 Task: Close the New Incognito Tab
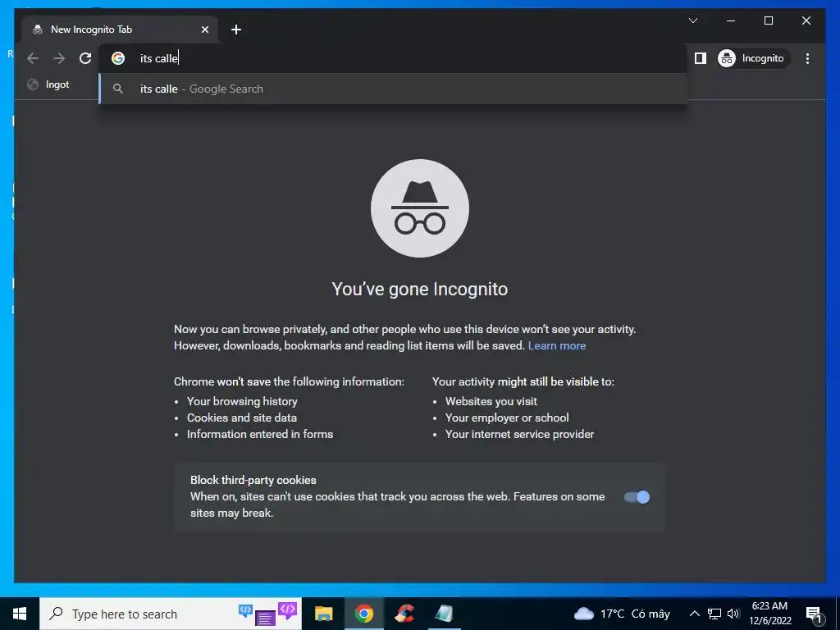(x=204, y=30)
